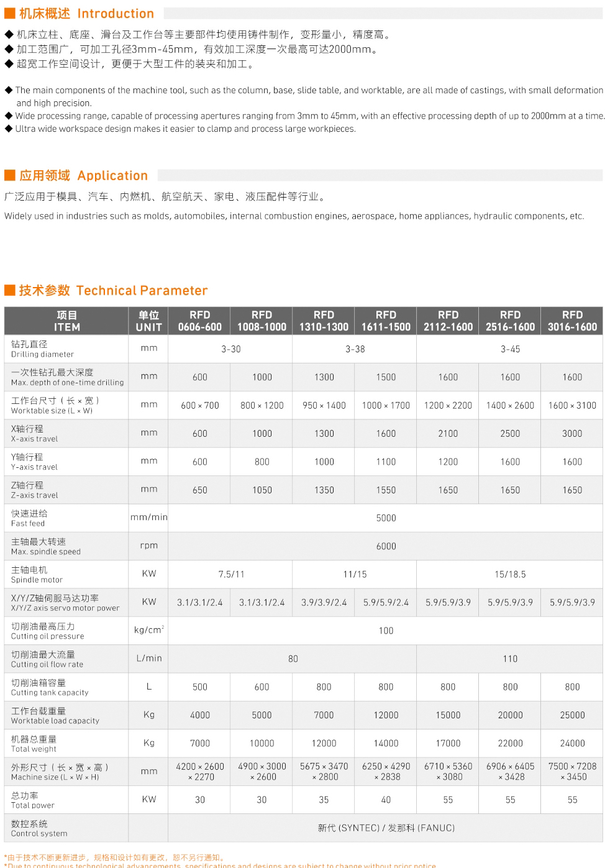Viewport: 605px width, 868px height.
Task: Select the RFD 0606-600 column header
Action: point(199,320)
